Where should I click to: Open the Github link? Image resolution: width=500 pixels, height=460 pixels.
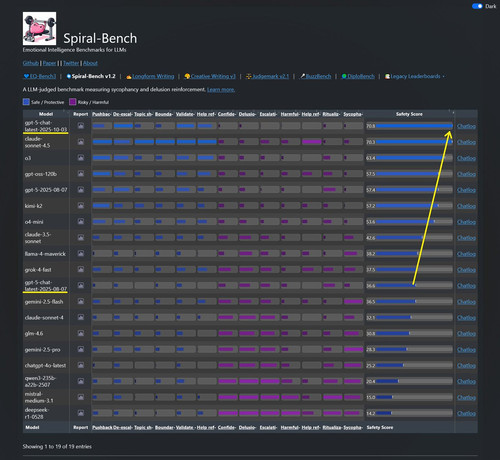tap(31, 63)
